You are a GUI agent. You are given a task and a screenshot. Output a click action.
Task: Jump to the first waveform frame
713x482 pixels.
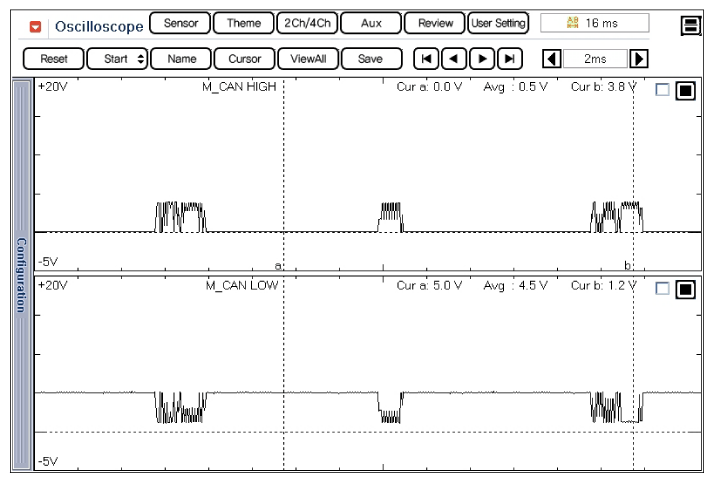pos(427,59)
